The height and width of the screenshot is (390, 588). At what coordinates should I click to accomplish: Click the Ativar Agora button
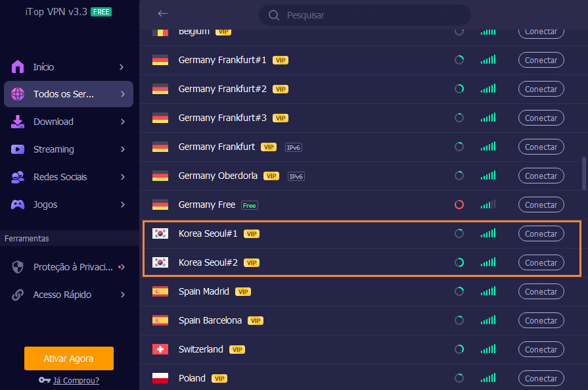pyautogui.click(x=69, y=358)
